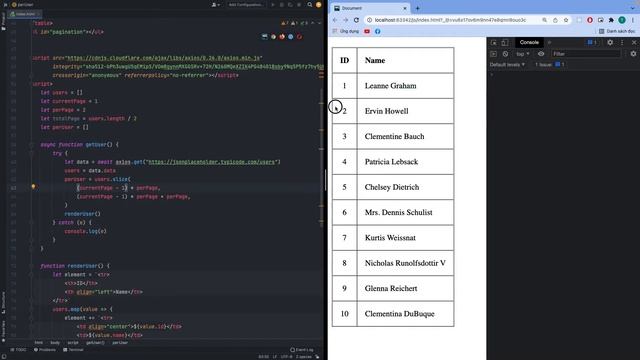Open the YouTube bookmark

367,31
